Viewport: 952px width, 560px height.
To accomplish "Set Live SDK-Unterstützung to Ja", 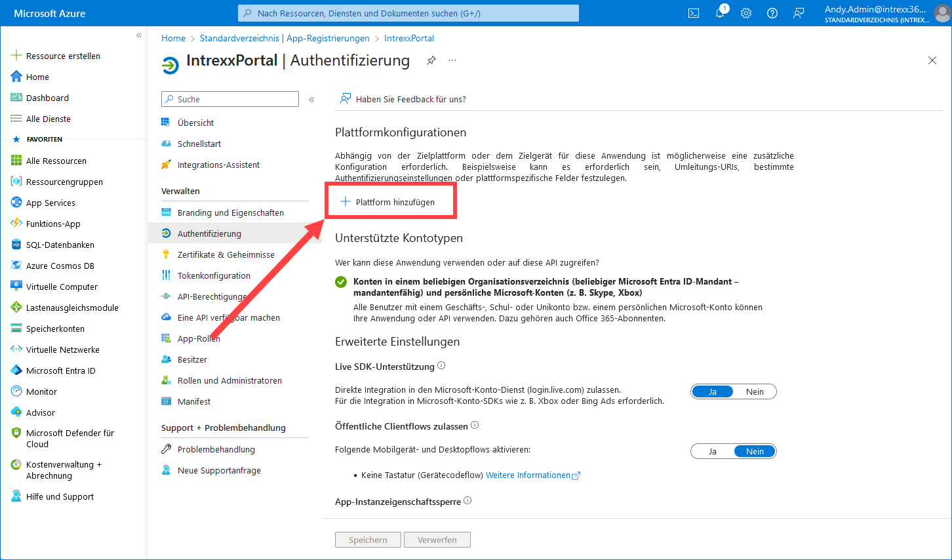I will pos(713,391).
